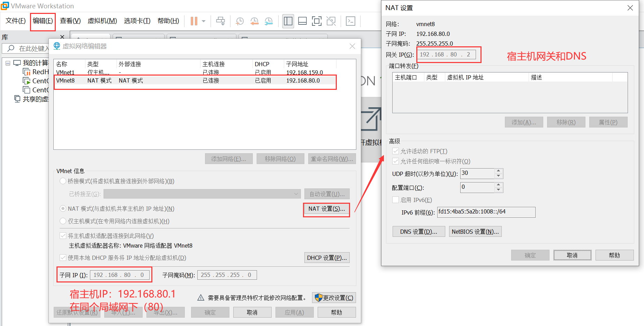Toggle 使用本地 DHCP 服务 checkbox
The image size is (644, 326).
coord(63,258)
